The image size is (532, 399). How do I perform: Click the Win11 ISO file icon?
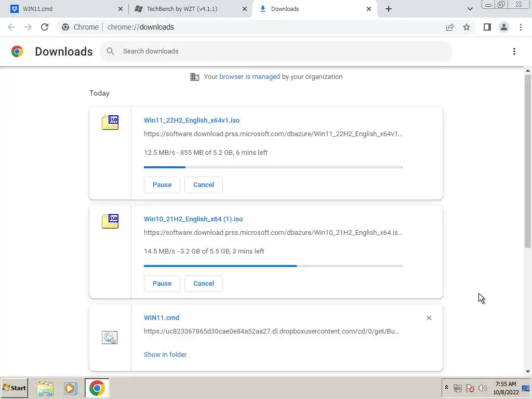pyautogui.click(x=110, y=123)
